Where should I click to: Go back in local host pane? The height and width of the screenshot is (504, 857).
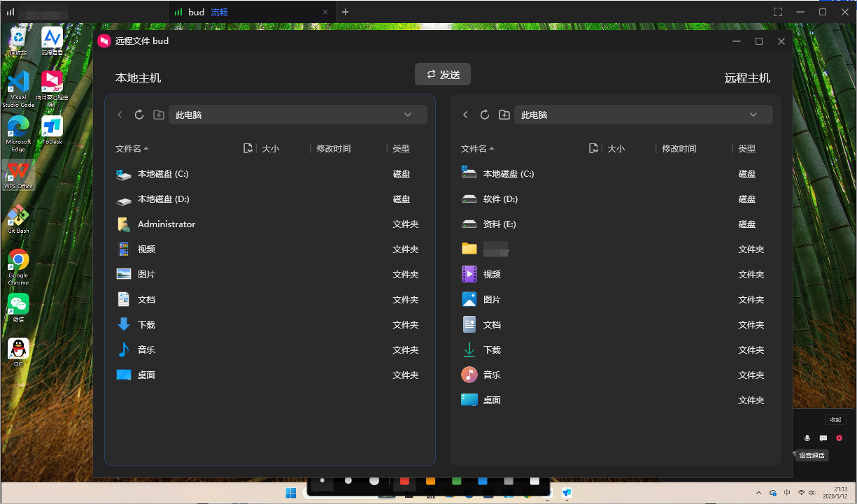[x=120, y=115]
